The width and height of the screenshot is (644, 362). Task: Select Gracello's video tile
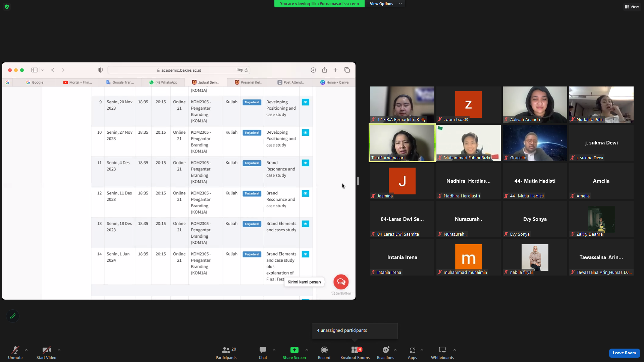tap(535, 143)
